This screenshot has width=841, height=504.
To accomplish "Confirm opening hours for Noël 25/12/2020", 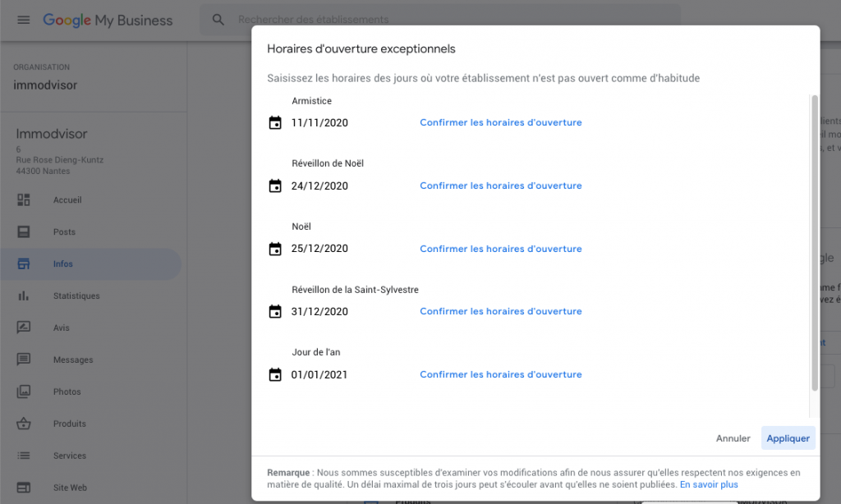I will point(500,248).
